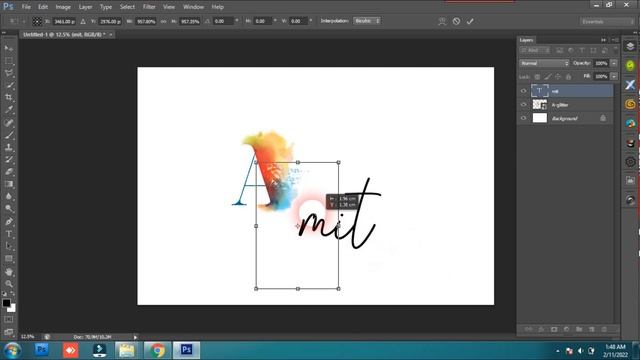
Task: Open the Filter menu
Action: [149, 7]
